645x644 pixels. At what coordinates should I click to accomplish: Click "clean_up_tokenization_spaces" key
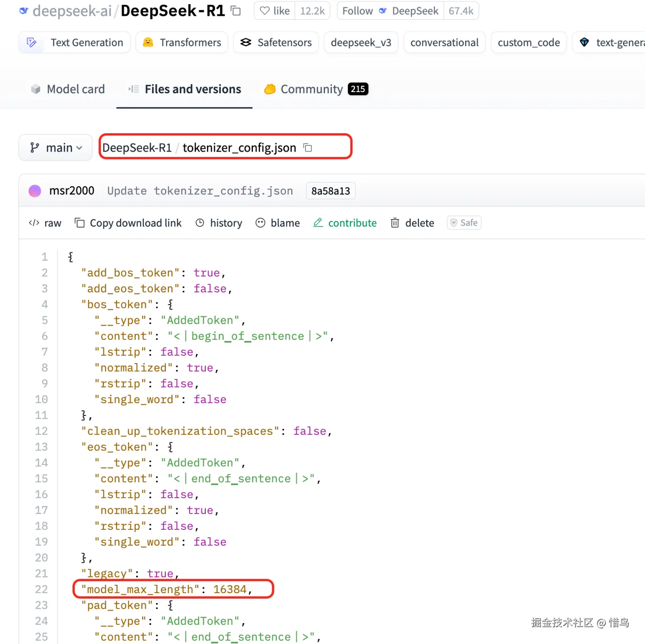coord(180,431)
